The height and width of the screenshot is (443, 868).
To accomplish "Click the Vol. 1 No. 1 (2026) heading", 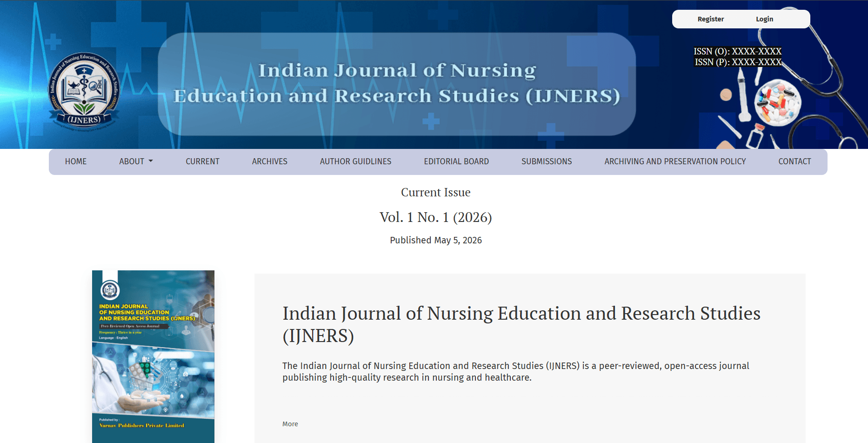I will 436,217.
